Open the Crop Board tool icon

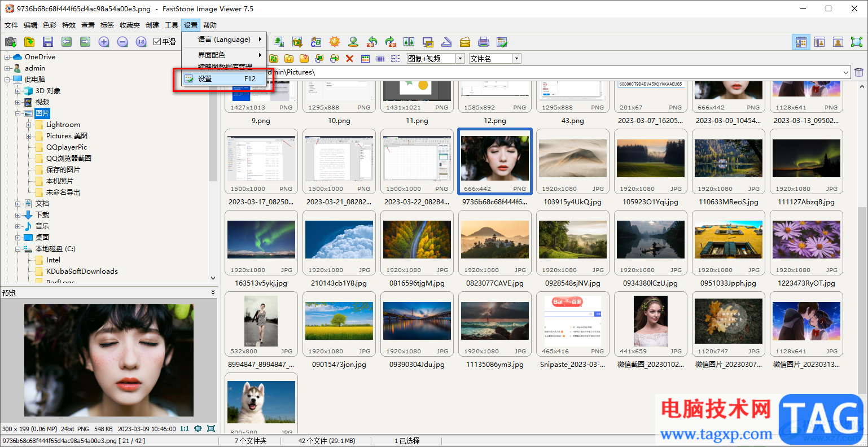297,42
